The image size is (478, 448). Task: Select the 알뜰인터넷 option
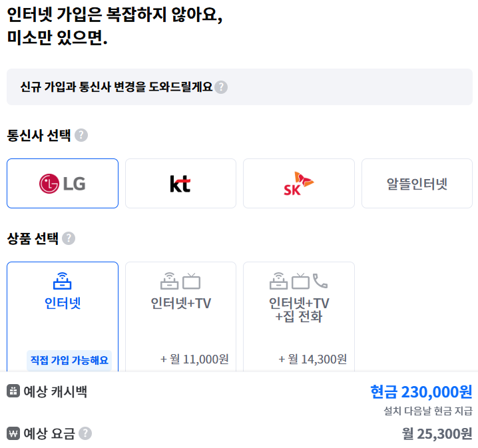(417, 183)
